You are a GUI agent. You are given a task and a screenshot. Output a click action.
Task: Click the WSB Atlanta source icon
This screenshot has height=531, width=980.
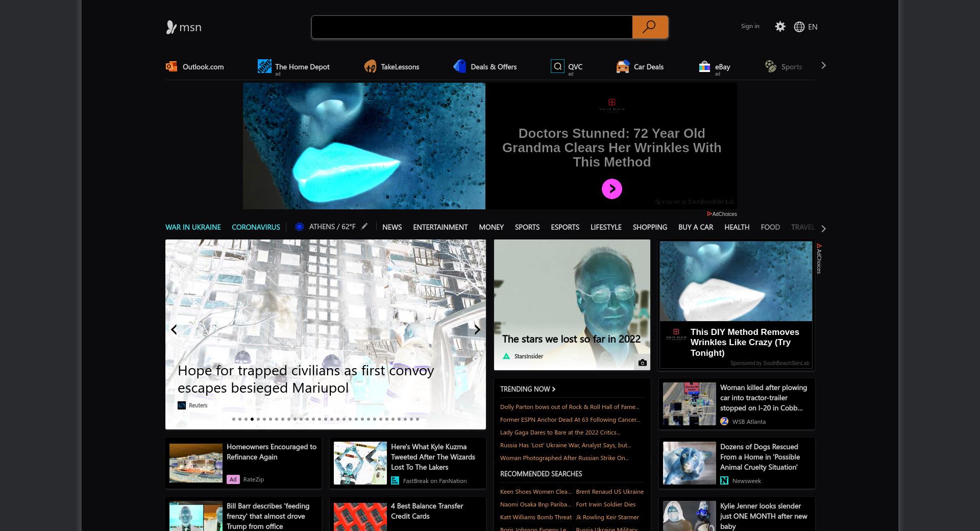[724, 421]
